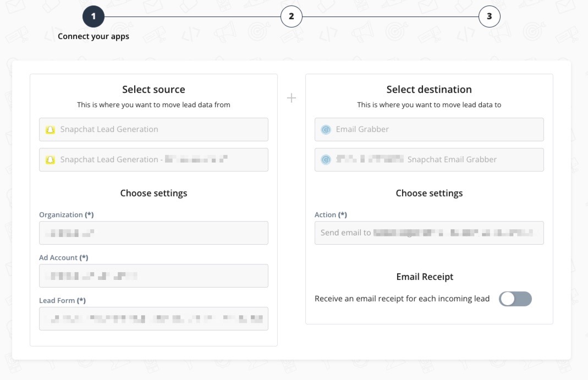Click 'Action (*)' label
This screenshot has height=380, width=588.
point(331,214)
